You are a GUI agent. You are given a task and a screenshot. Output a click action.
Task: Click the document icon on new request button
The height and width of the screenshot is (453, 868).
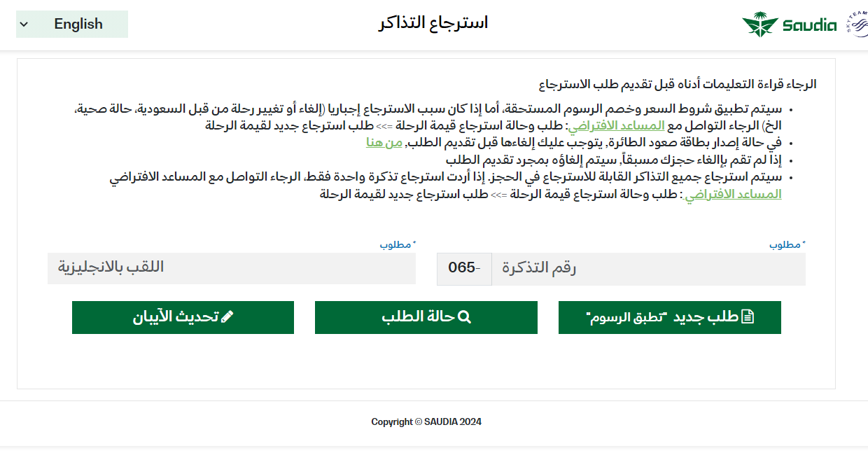point(748,317)
